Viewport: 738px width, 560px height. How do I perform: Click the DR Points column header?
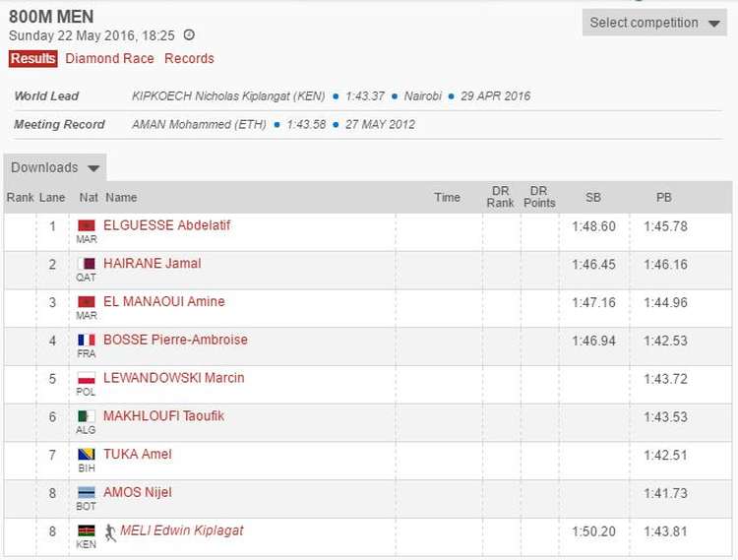(x=538, y=197)
